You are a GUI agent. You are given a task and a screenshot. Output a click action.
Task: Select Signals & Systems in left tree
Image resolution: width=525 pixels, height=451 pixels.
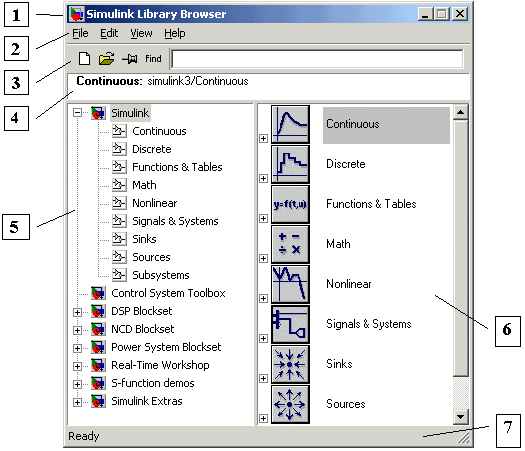point(175,221)
